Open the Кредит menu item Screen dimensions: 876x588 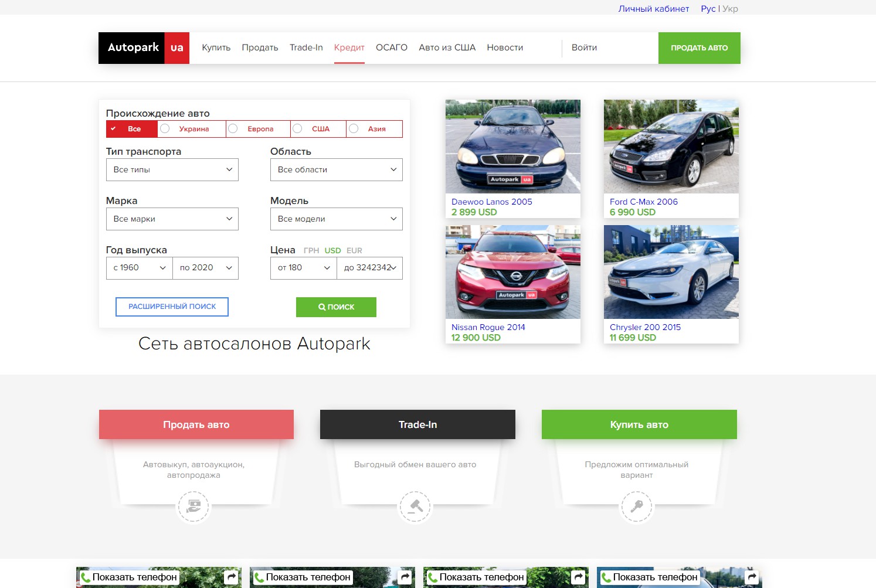point(349,47)
